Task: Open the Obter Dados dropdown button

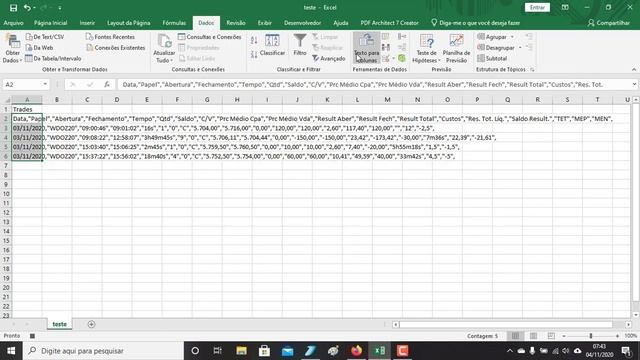Action: (12, 49)
